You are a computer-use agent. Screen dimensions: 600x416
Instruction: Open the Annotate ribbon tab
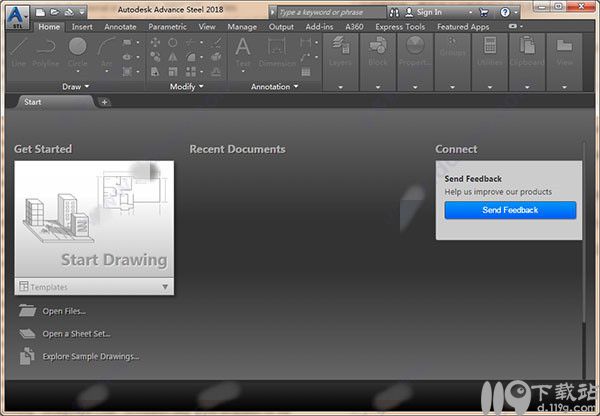(120, 27)
